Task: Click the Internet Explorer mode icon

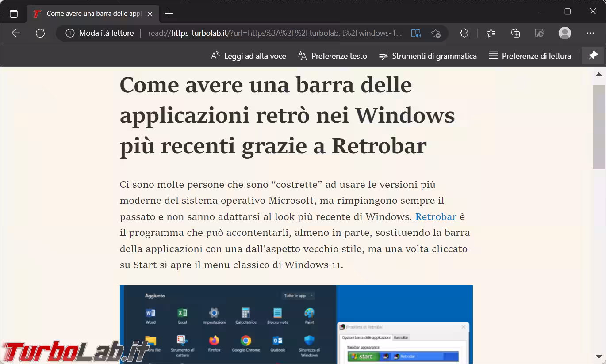Action: [x=539, y=33]
